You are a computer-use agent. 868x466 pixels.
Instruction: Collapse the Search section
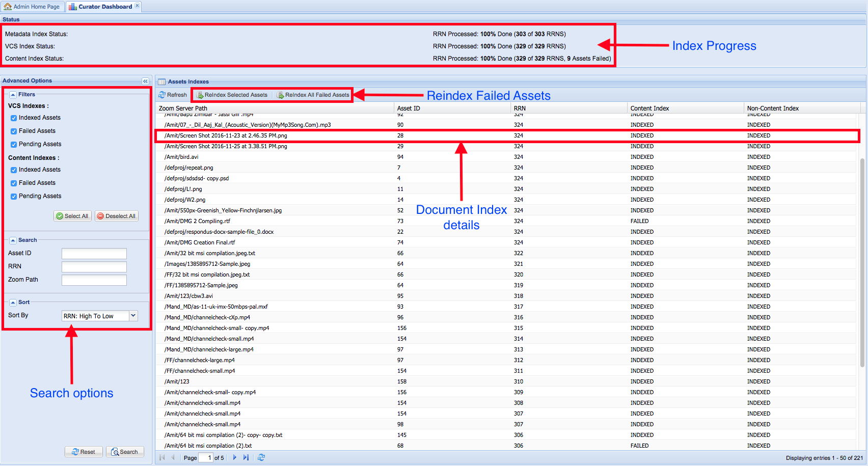pyautogui.click(x=13, y=240)
